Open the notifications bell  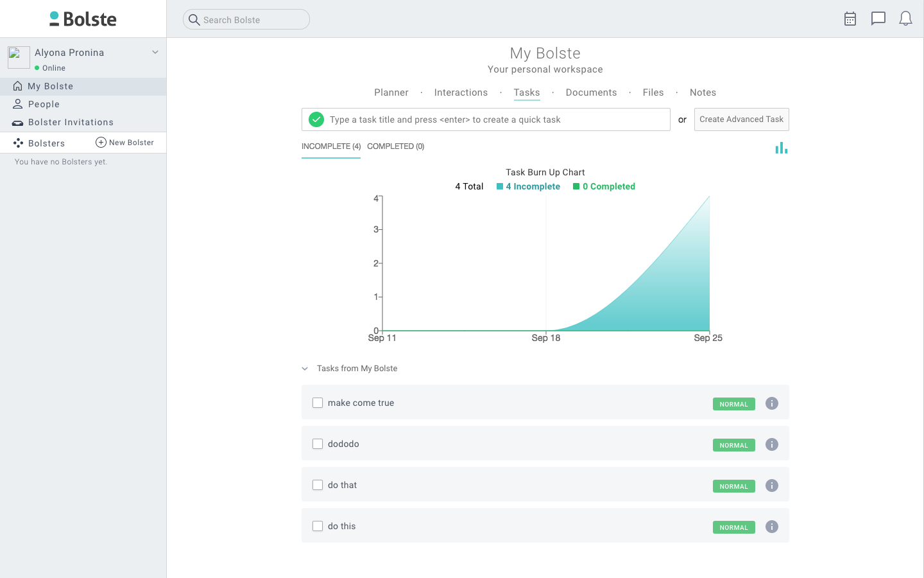905,19
